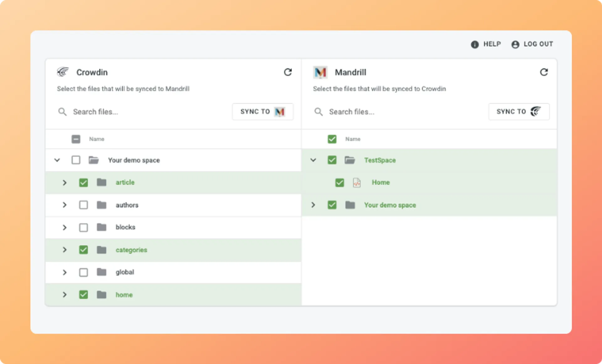
Task: Toggle the Crowdin select-all Name checkbox
Action: 76,139
